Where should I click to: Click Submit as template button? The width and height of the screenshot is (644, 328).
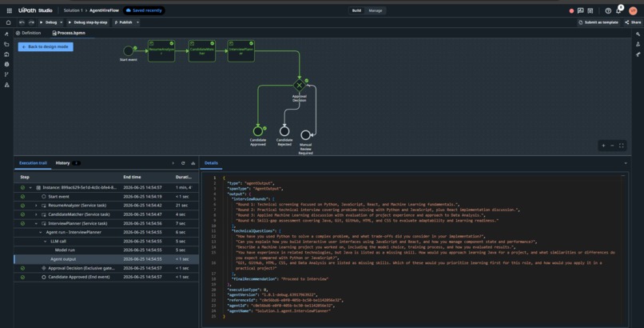point(598,22)
